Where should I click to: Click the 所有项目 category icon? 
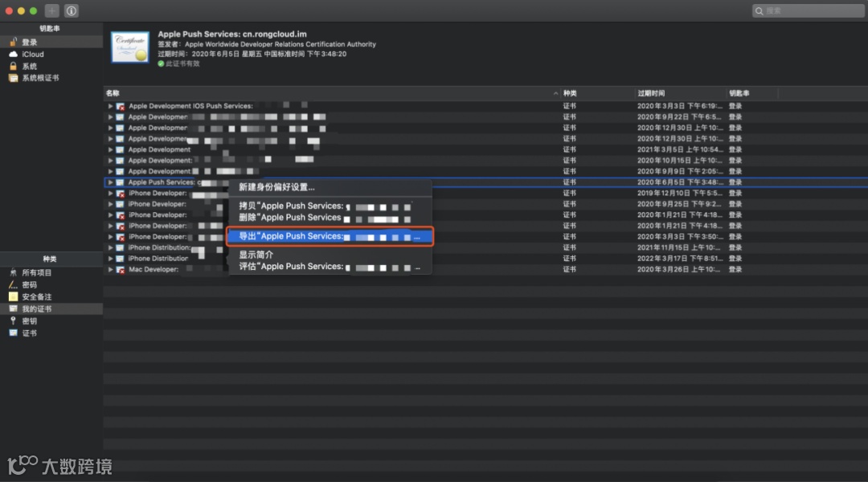[x=14, y=272]
